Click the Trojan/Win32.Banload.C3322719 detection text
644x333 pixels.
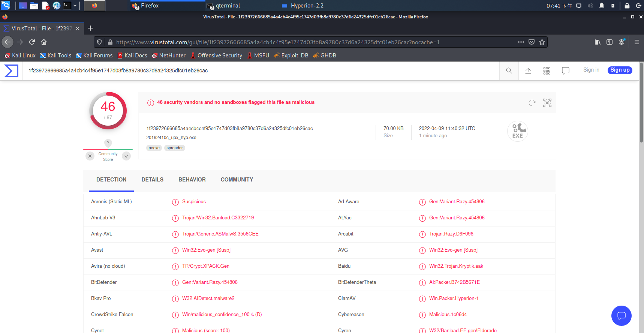218,218
